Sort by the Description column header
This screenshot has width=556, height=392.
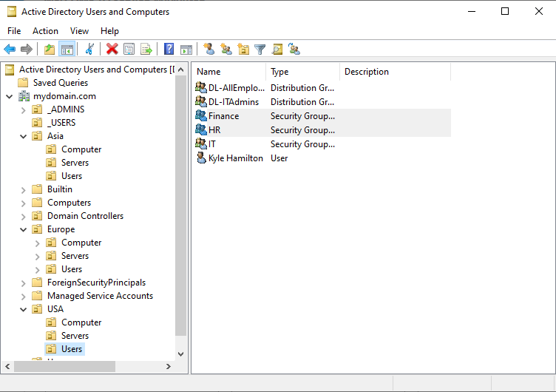click(395, 72)
